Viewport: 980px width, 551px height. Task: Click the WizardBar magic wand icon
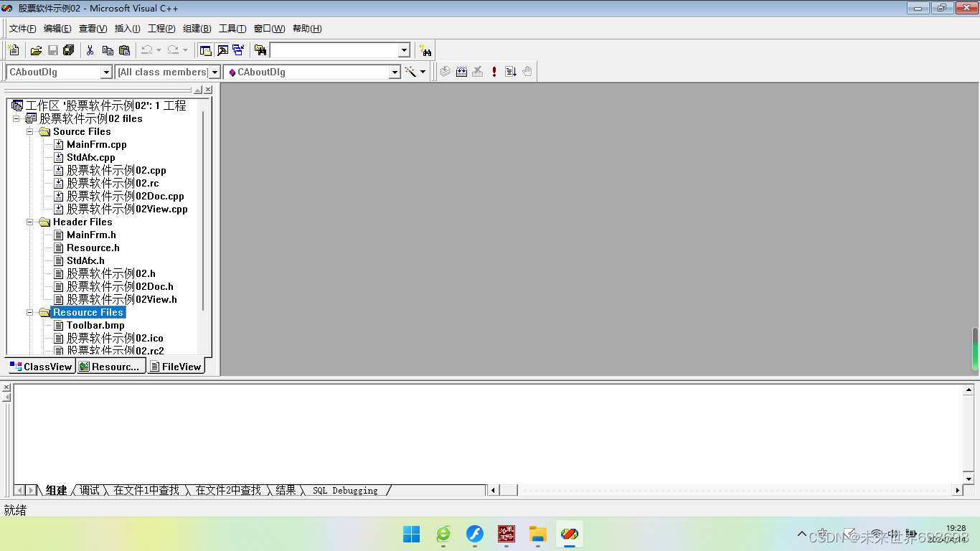click(410, 72)
